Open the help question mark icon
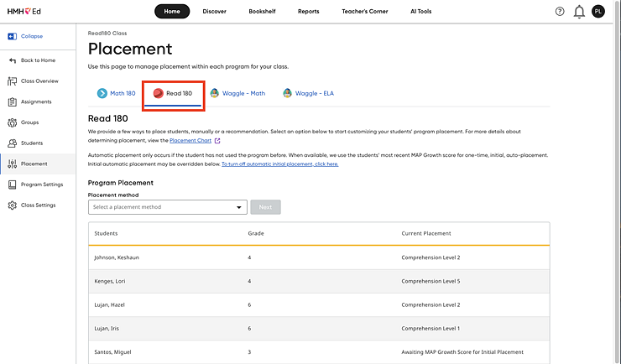 tap(560, 12)
